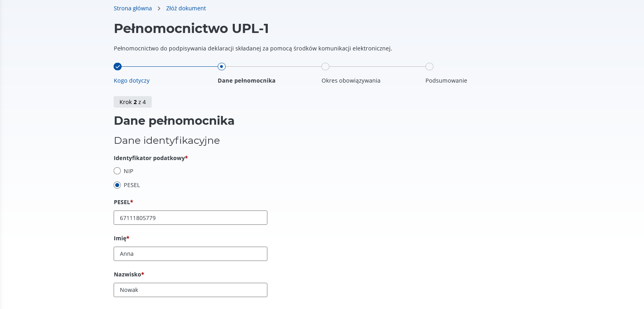This screenshot has width=644, height=309.
Task: Select the NIP radio button
Action: [117, 171]
